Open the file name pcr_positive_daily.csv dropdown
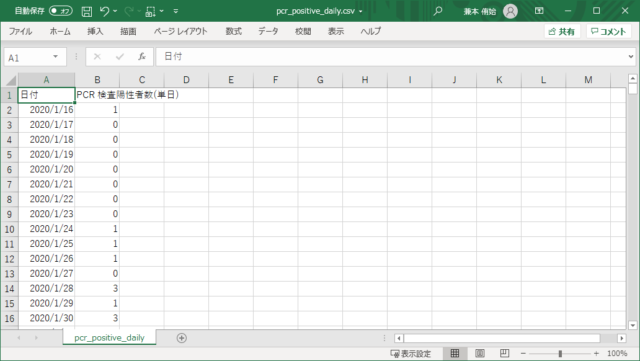Viewport: 640px width, 361px height. [360, 11]
